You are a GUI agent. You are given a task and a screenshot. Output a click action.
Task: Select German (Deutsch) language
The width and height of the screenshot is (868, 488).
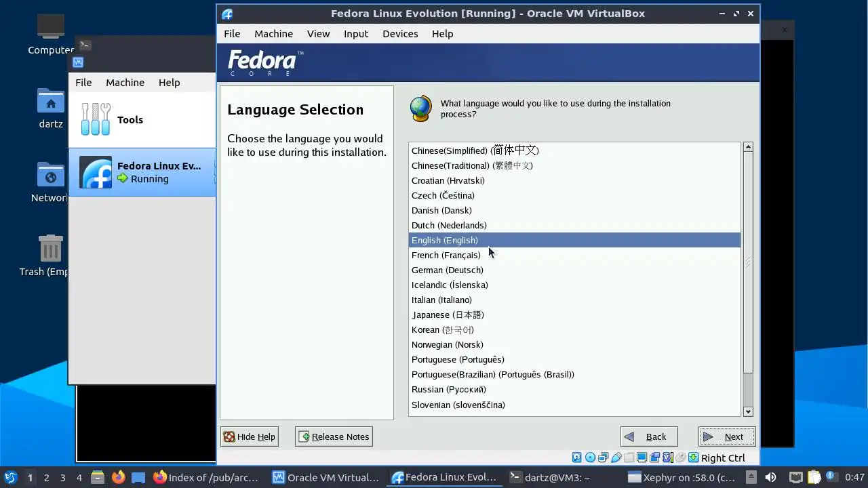pos(574,270)
